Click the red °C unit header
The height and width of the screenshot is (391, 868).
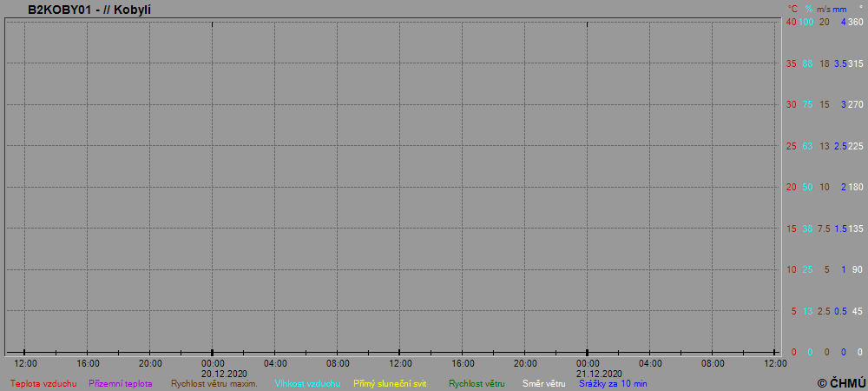(792, 9)
